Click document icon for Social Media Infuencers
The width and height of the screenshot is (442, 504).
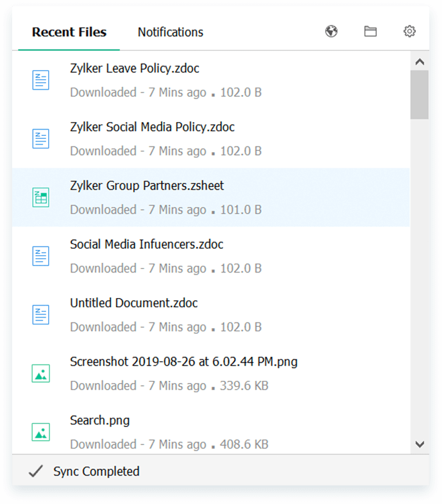pyautogui.click(x=41, y=256)
